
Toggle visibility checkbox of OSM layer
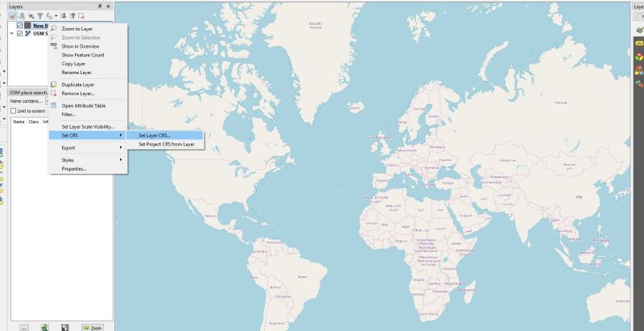coord(19,33)
